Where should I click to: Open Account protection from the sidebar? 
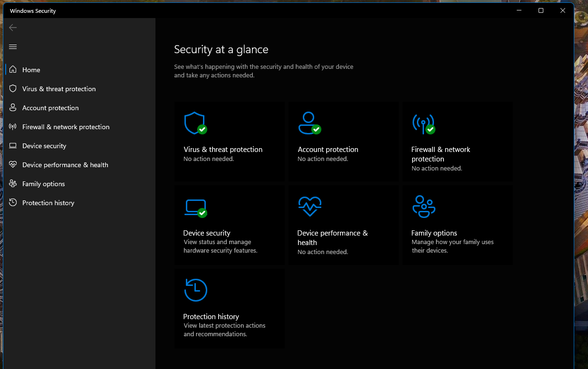click(x=80, y=108)
